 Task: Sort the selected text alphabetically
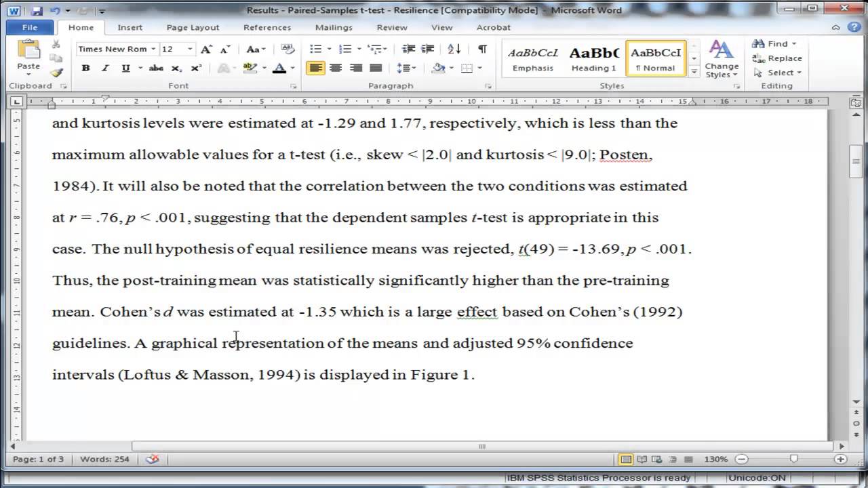click(454, 49)
